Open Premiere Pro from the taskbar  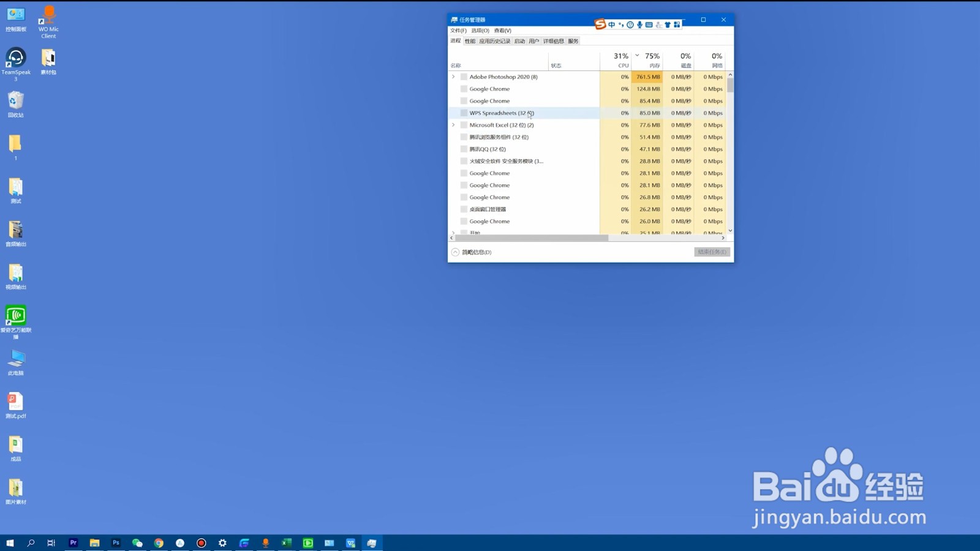click(x=73, y=542)
